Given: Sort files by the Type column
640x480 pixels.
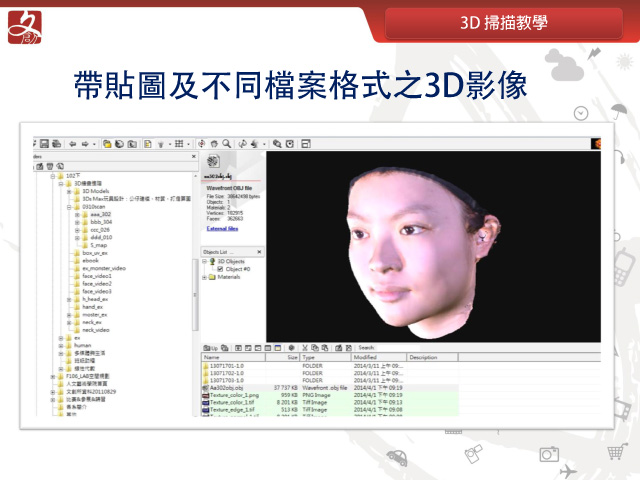Looking at the screenshot, I should pos(325,357).
